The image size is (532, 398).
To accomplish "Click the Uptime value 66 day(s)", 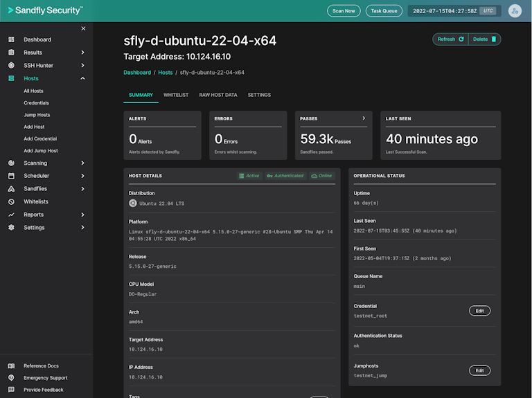I will (x=366, y=203).
